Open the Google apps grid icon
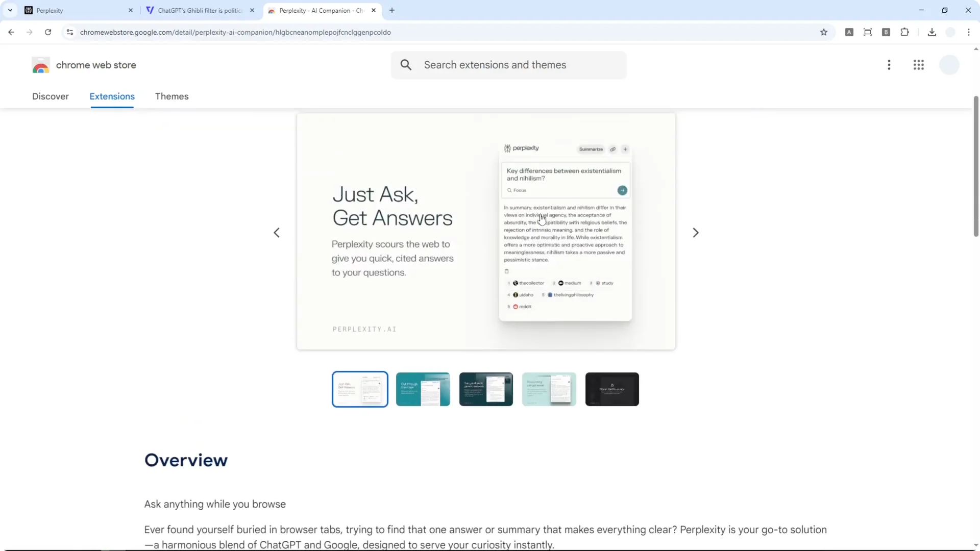 click(919, 65)
